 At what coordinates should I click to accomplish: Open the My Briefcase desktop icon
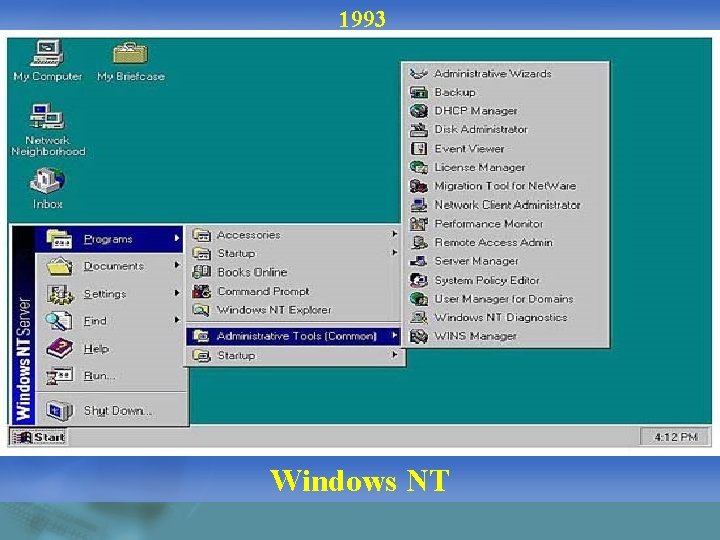[x=131, y=61]
